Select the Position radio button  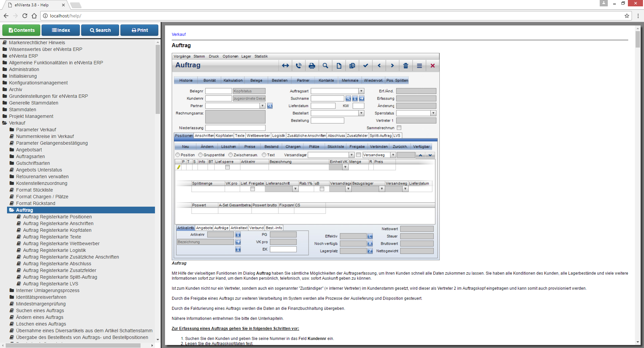[x=178, y=155]
